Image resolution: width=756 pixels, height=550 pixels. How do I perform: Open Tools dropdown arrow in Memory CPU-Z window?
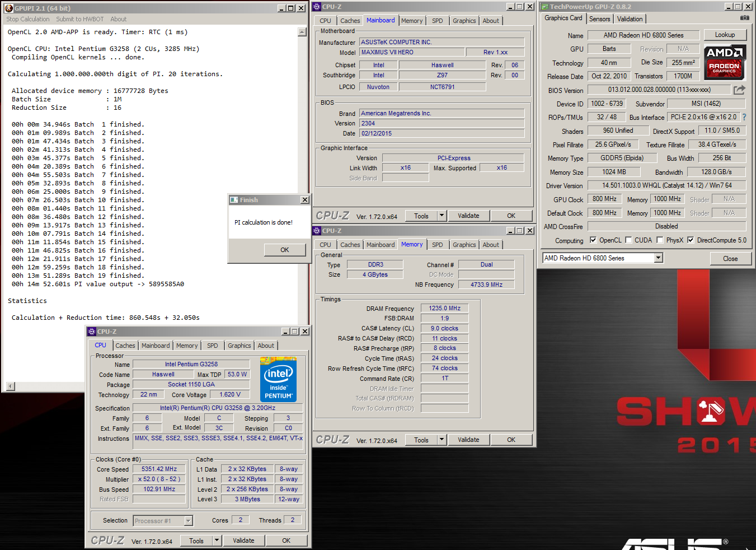[x=442, y=440]
